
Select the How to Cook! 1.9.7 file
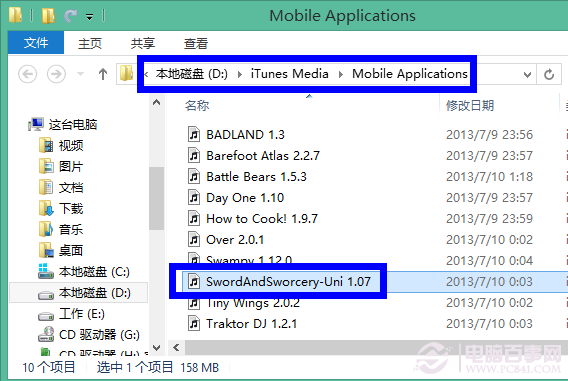click(262, 219)
